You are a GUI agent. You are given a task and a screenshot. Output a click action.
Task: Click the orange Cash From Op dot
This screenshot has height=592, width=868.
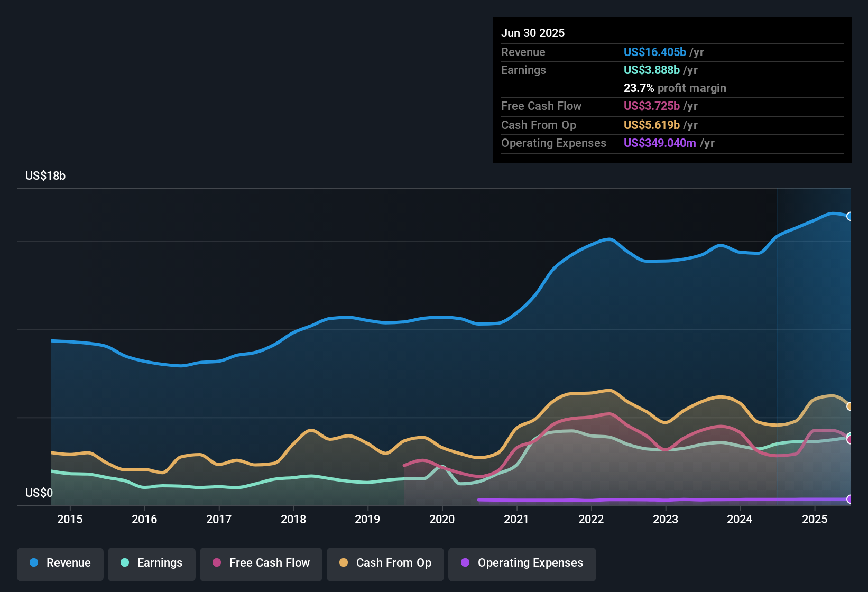point(344,562)
